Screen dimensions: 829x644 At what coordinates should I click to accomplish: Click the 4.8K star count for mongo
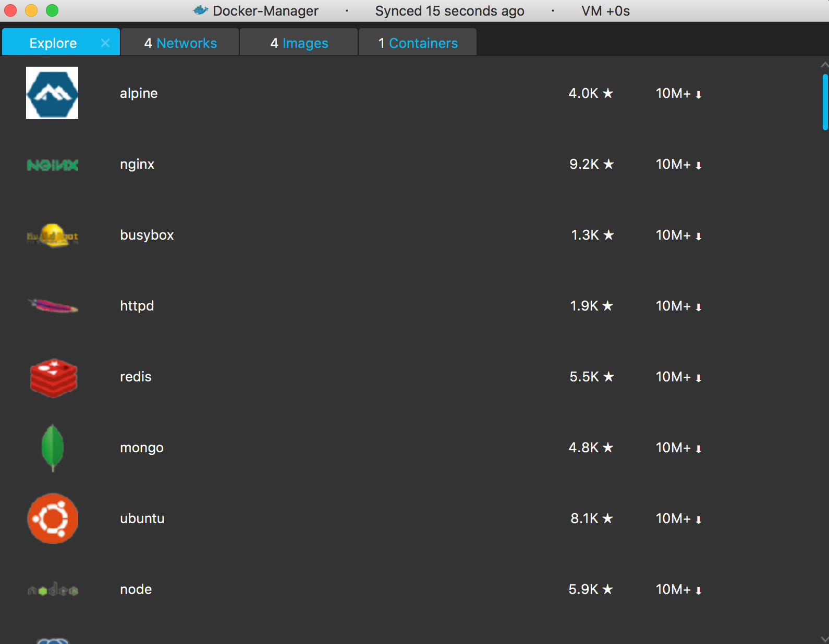coord(583,448)
